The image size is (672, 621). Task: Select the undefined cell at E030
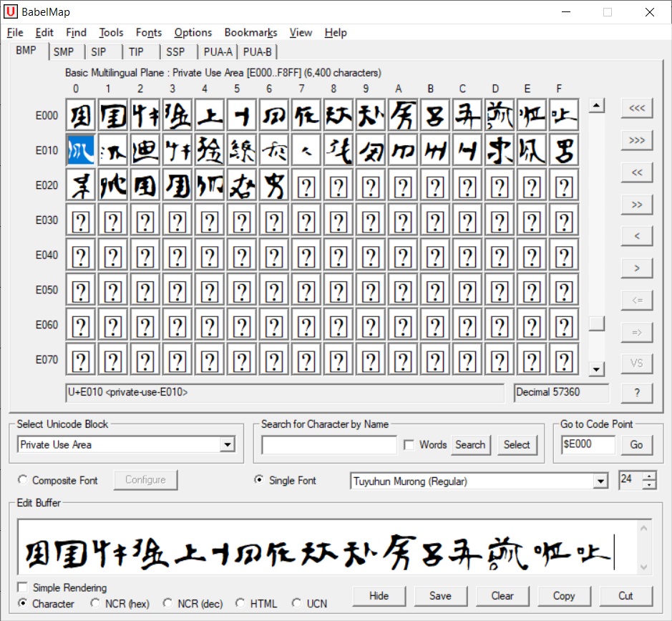pyautogui.click(x=81, y=220)
